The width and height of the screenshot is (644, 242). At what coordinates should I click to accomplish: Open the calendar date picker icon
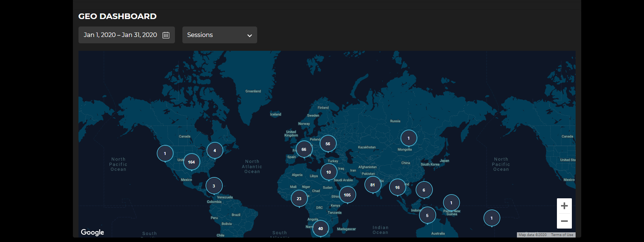[166, 35]
